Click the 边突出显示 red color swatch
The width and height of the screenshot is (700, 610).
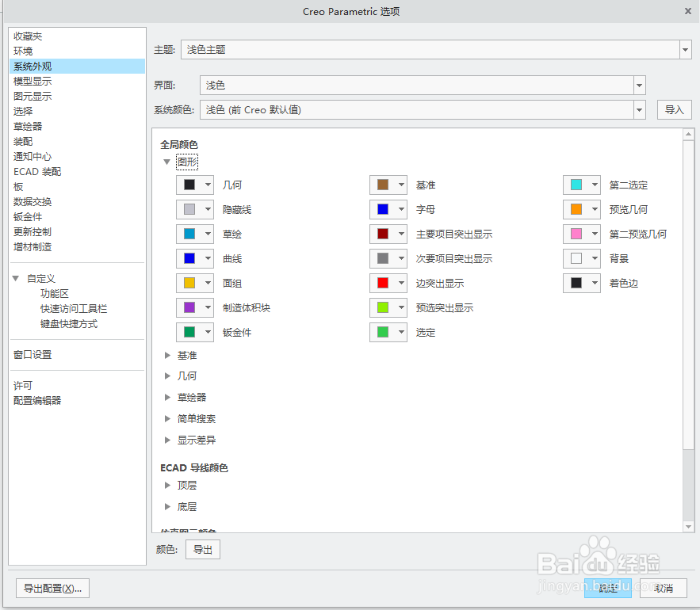[383, 283]
